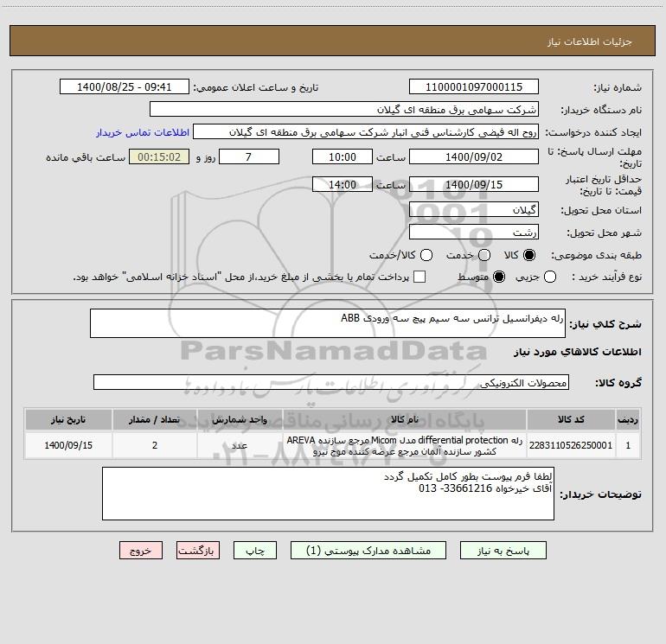
Task: Open اطلاعات تماس خریدار link
Action: (x=143, y=132)
